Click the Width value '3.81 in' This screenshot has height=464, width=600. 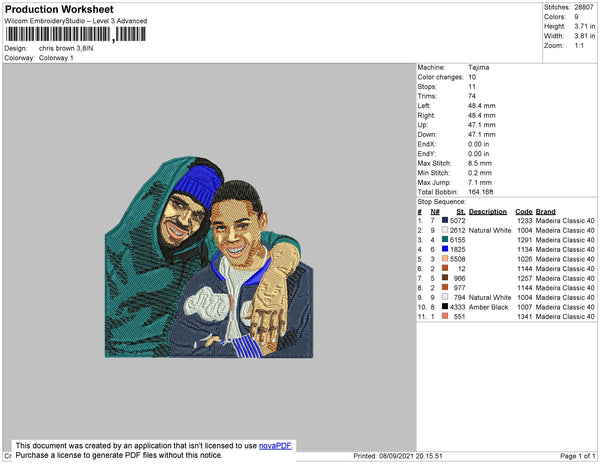[584, 36]
